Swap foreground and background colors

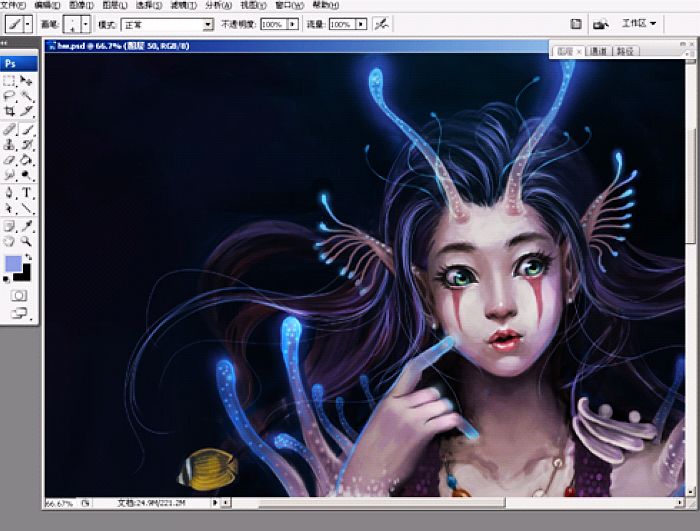pyautogui.click(x=29, y=257)
